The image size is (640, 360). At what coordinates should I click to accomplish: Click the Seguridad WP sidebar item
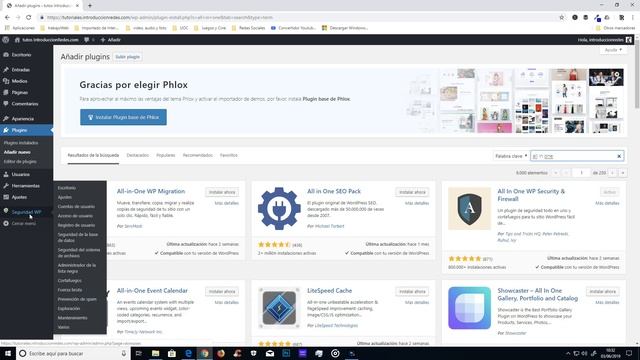coord(26,212)
